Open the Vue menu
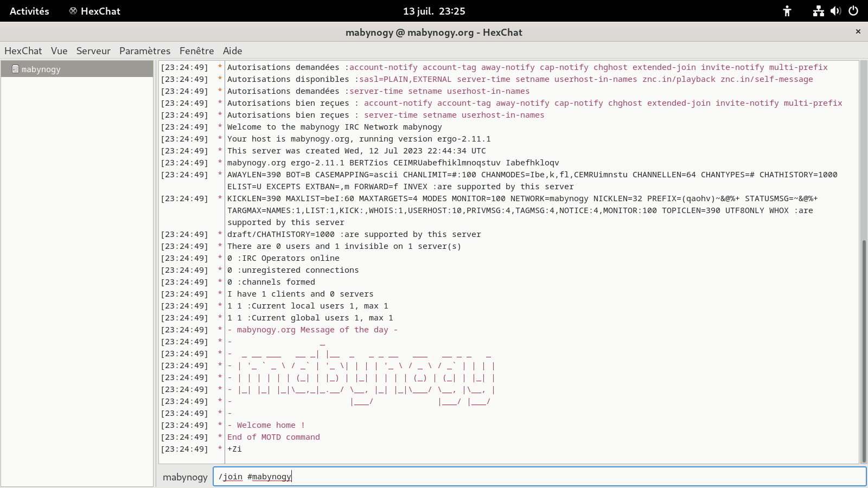This screenshot has width=868, height=488. (x=59, y=51)
